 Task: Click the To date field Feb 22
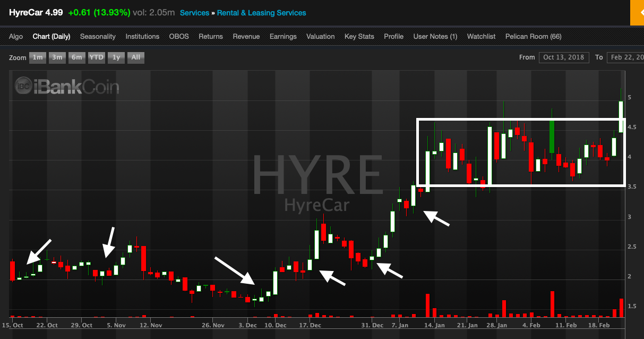pos(625,57)
